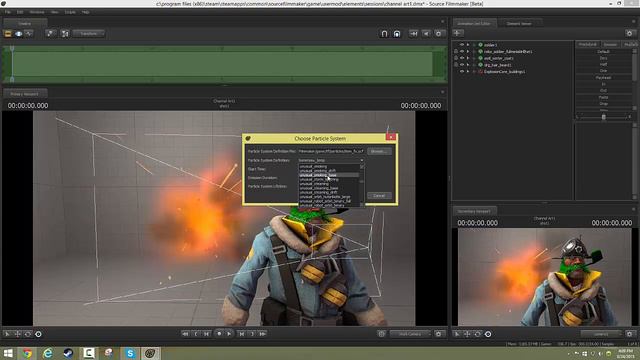This screenshot has width=640, height=360.
Task: Open Steam from taskbar
Action: coord(68,353)
